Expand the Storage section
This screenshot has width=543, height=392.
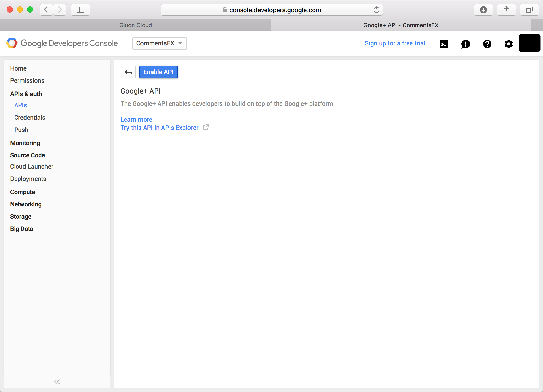click(21, 217)
